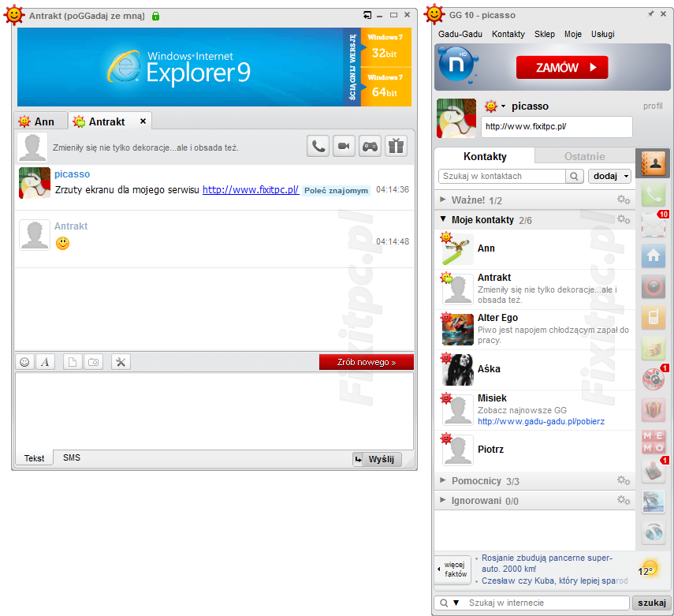Send a gift via the gift icon
The image size is (674, 616).
pos(396,146)
